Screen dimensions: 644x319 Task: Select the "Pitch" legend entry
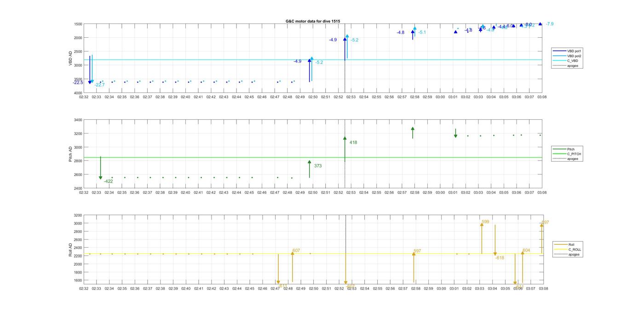click(x=564, y=149)
